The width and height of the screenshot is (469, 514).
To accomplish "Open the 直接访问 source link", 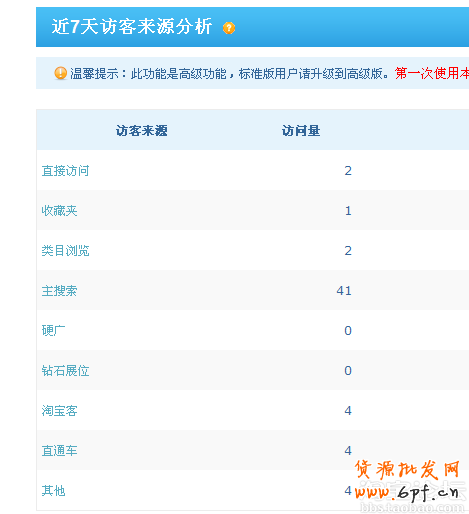I will pos(65,171).
